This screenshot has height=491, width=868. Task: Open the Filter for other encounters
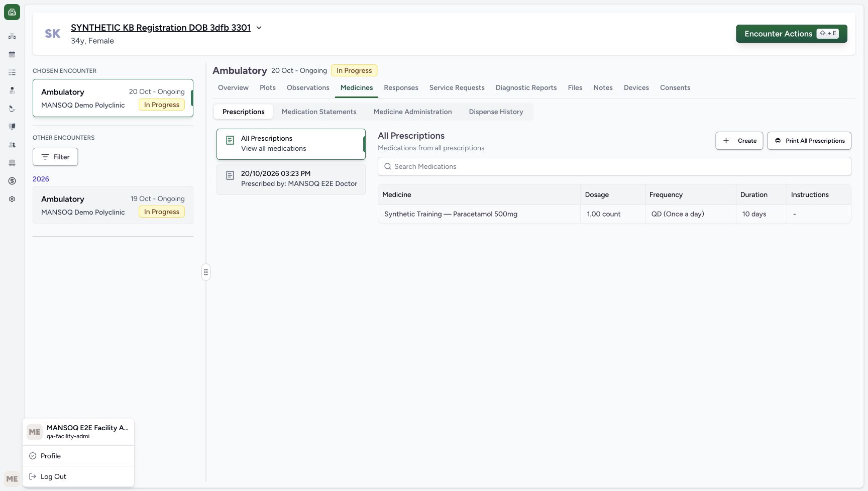[55, 157]
